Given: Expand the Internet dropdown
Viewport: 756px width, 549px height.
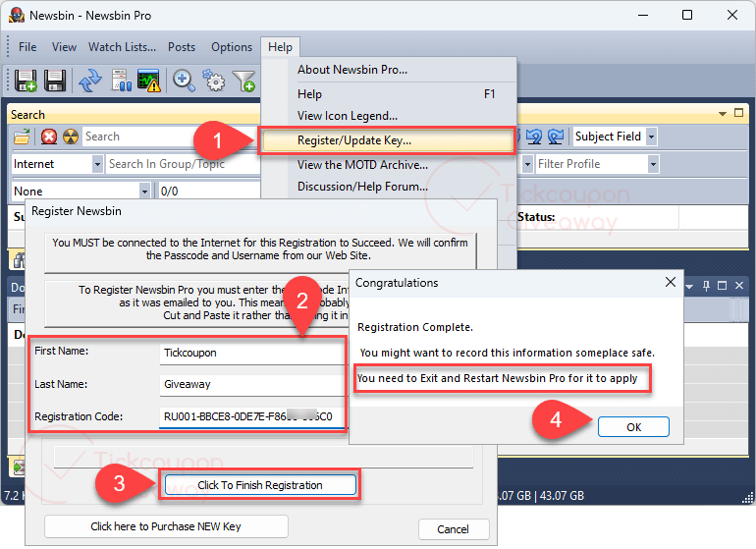Looking at the screenshot, I should (97, 165).
